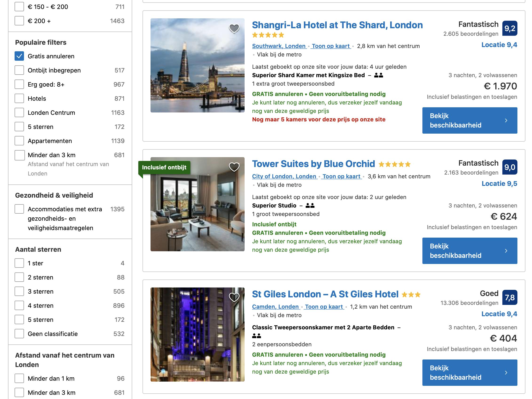This screenshot has height=399, width=532.
Task: Click the 'Inclusief ontbijt' green ribbon badge
Action: (x=164, y=168)
